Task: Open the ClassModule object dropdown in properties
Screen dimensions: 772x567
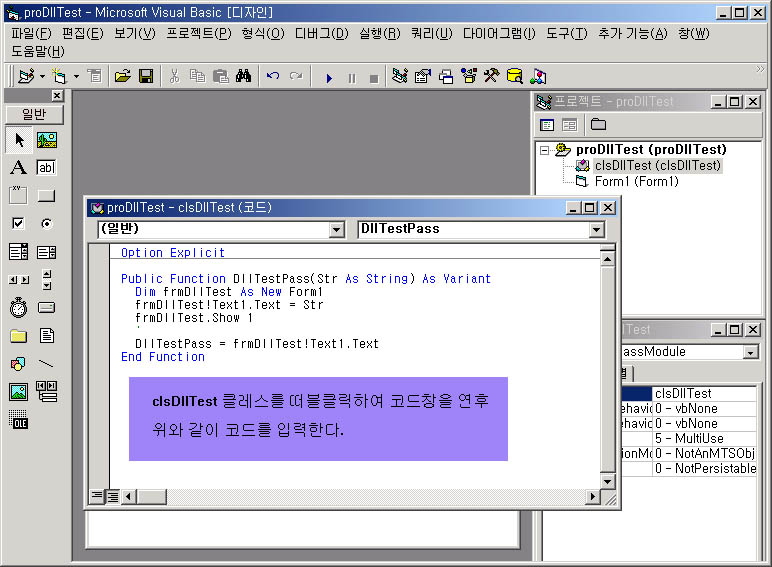Action: [750, 352]
